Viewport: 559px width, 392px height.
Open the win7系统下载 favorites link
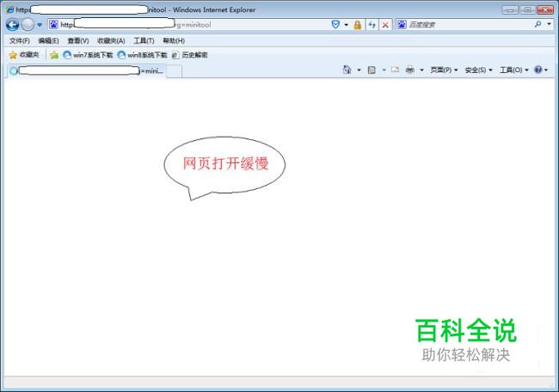click(x=88, y=55)
